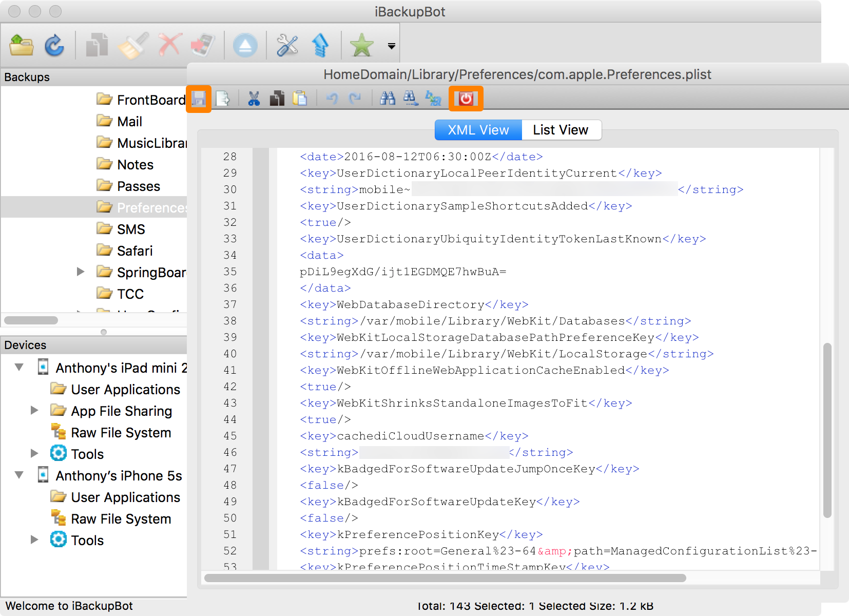This screenshot has width=849, height=616.
Task: Copy using the dark pages icon
Action: (x=277, y=99)
